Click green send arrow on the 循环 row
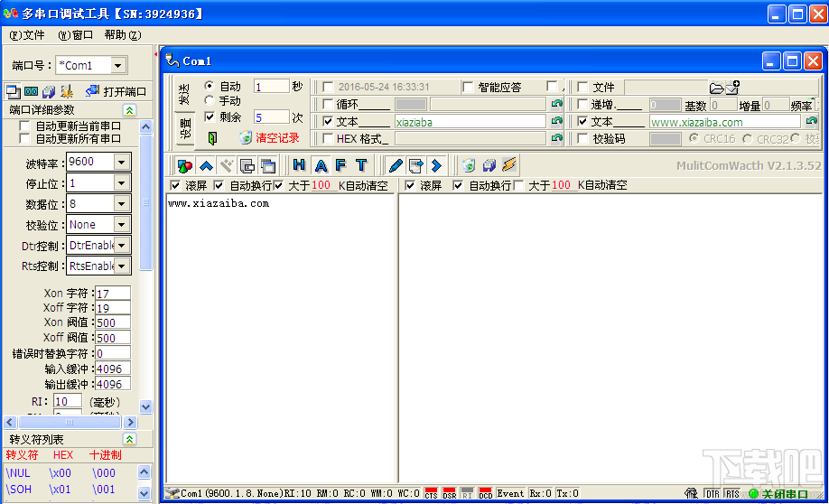The height and width of the screenshot is (504, 829). [556, 104]
